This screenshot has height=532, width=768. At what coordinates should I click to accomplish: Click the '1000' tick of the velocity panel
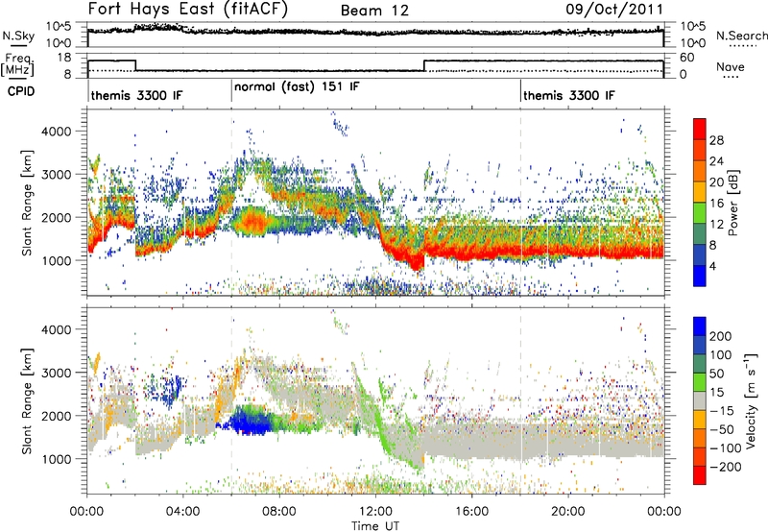(x=56, y=459)
